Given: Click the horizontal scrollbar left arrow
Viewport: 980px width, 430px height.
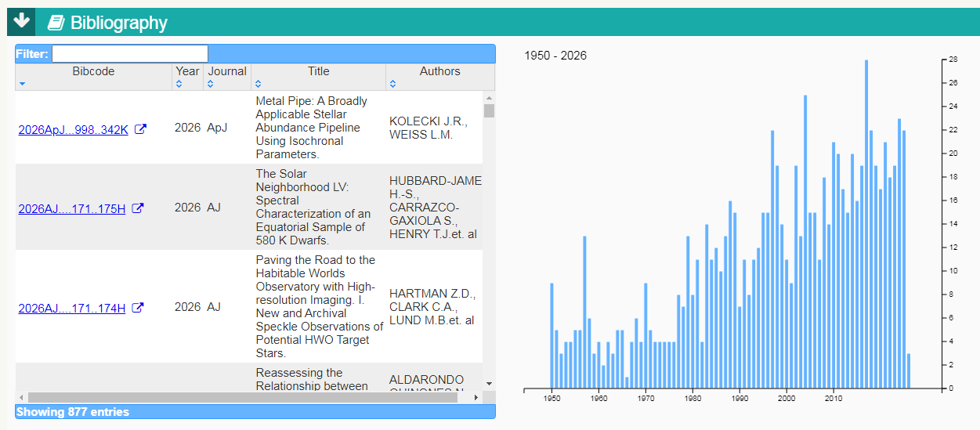Looking at the screenshot, I should coord(21,398).
